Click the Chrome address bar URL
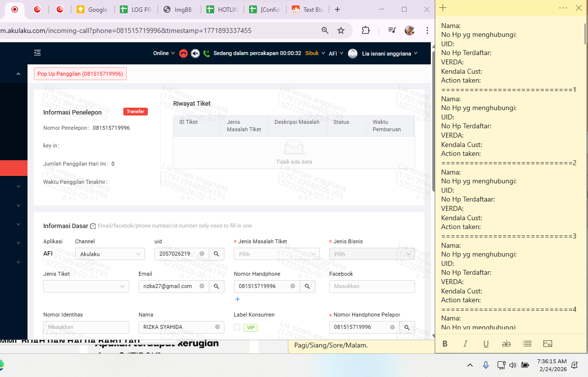Image resolution: width=588 pixels, height=377 pixels. tap(126, 30)
